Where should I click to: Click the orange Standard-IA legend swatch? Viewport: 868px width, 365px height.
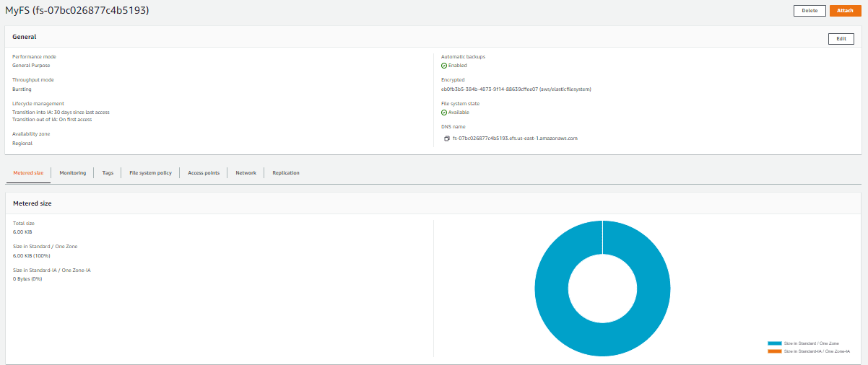coord(775,351)
